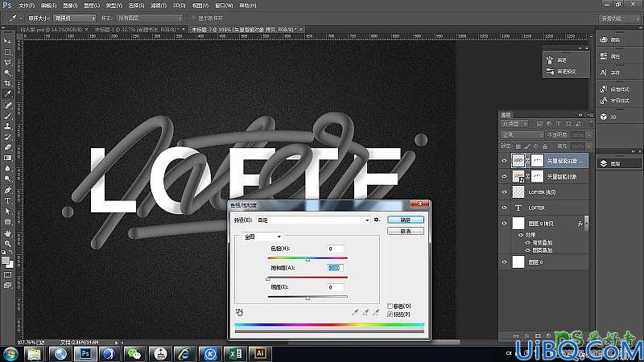This screenshot has width=644, height=362.
Task: Open the File menu
Action: [x=27, y=6]
